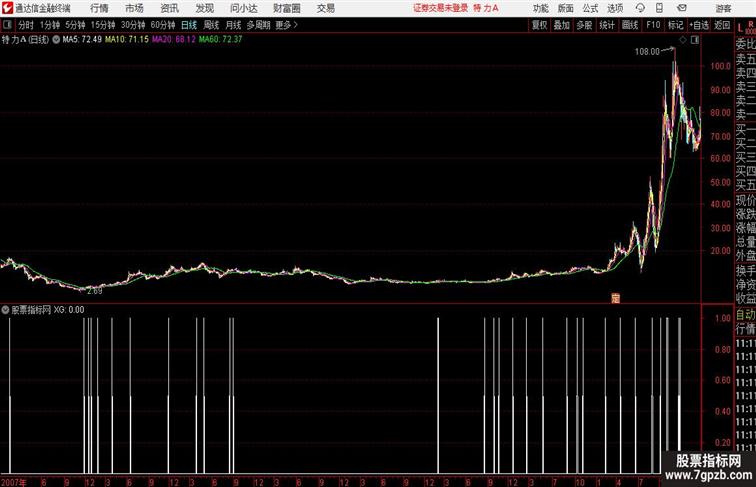Click the 多股 button
Screen dimensions: 756x487
pos(584,25)
